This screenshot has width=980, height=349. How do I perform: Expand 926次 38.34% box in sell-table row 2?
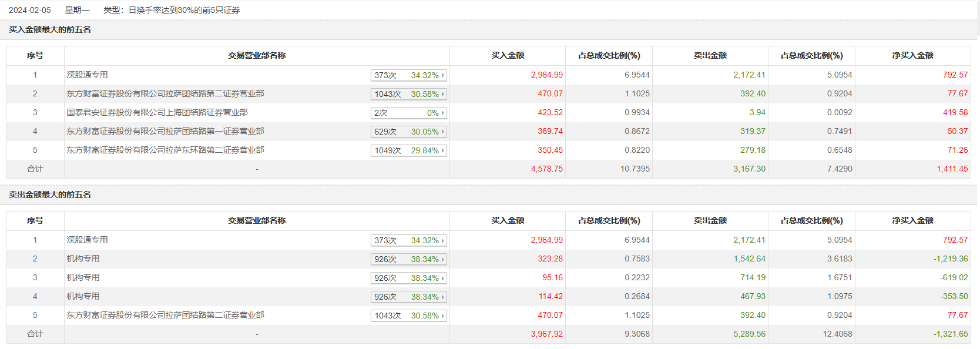[409, 259]
